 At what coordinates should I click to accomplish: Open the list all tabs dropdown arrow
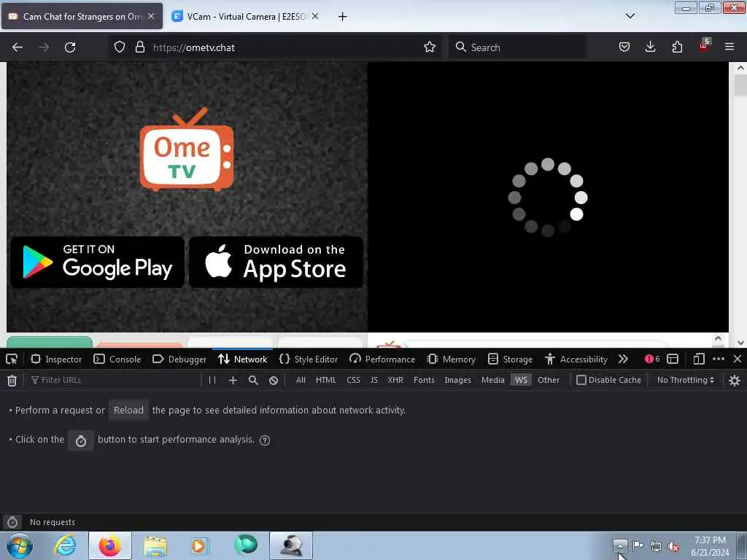[630, 16]
